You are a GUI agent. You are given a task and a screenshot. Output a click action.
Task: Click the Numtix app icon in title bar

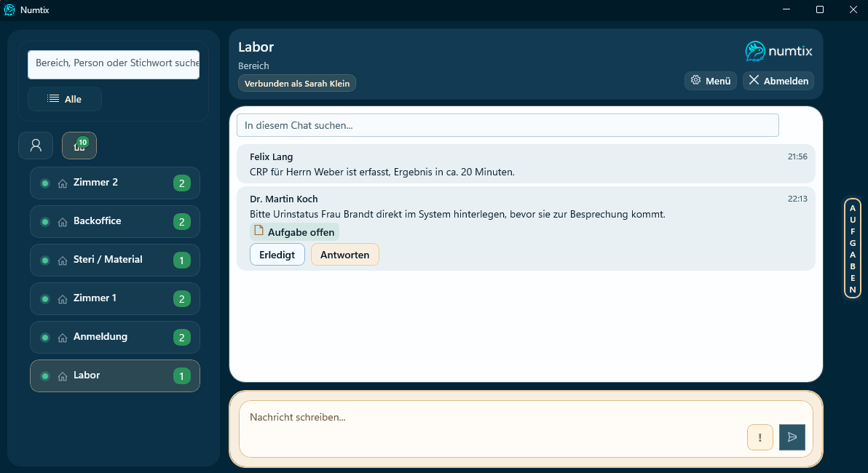pos(9,10)
